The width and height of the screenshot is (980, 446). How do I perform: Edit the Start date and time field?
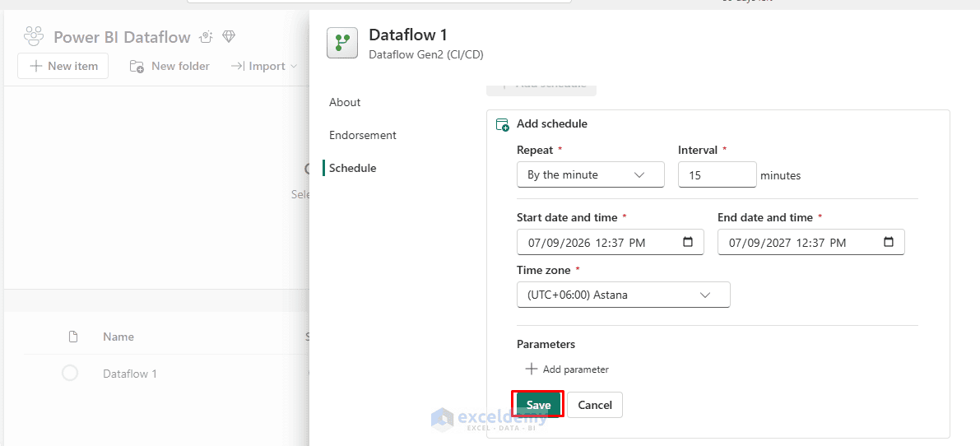tap(610, 242)
